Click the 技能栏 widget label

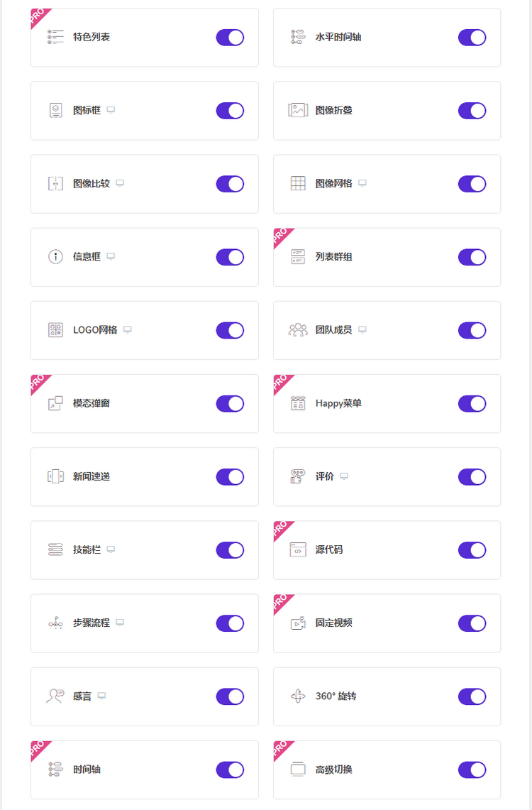click(x=87, y=549)
